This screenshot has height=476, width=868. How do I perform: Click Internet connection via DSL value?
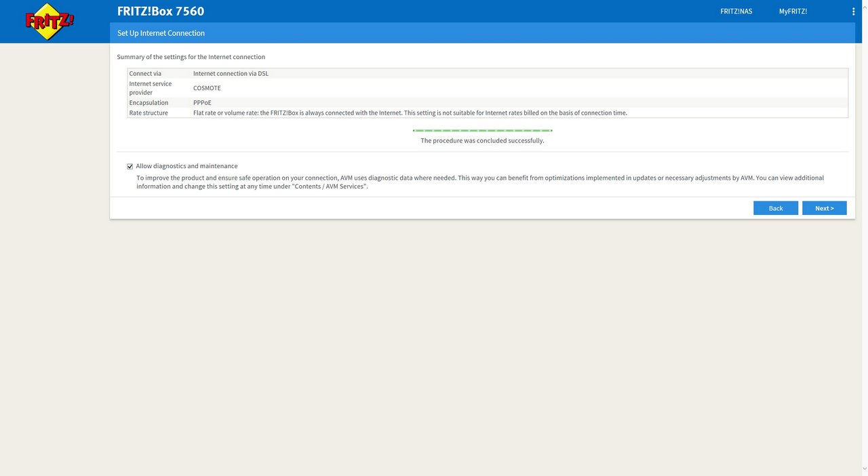(x=231, y=74)
